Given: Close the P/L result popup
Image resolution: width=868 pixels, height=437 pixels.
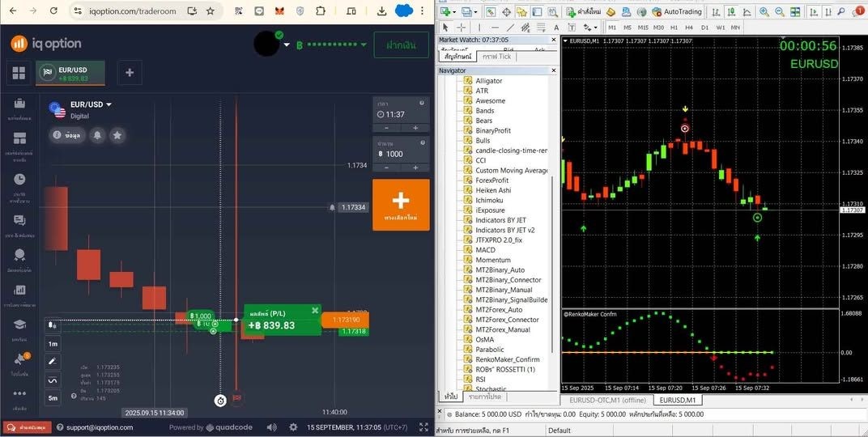Looking at the screenshot, I should pos(315,310).
